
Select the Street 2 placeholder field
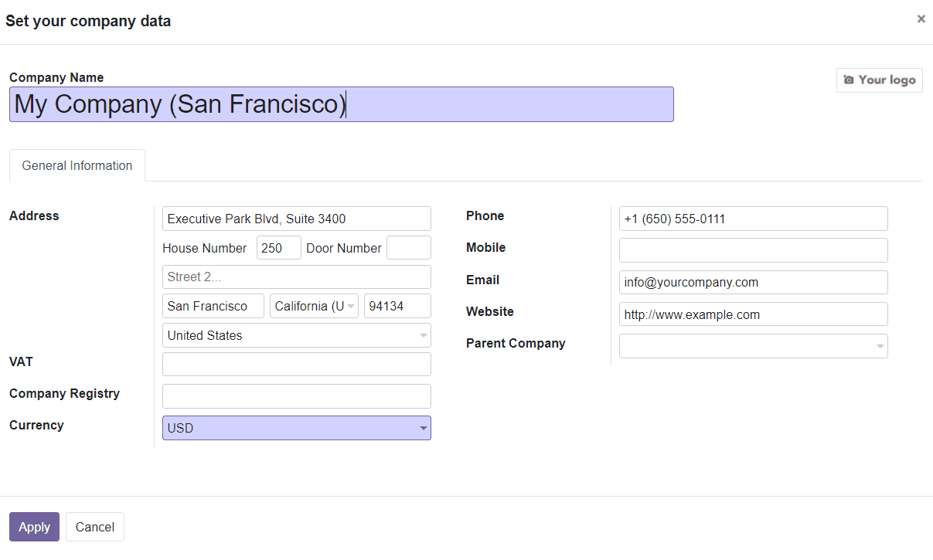(296, 277)
